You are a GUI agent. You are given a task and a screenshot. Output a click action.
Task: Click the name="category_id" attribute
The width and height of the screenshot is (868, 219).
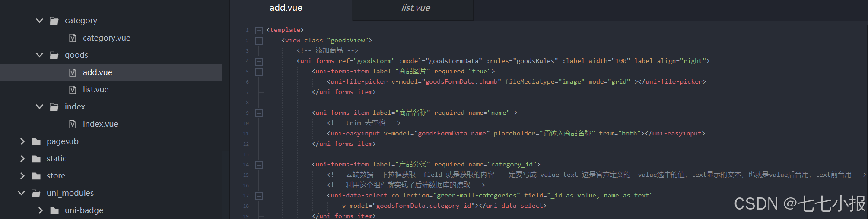coord(502,164)
